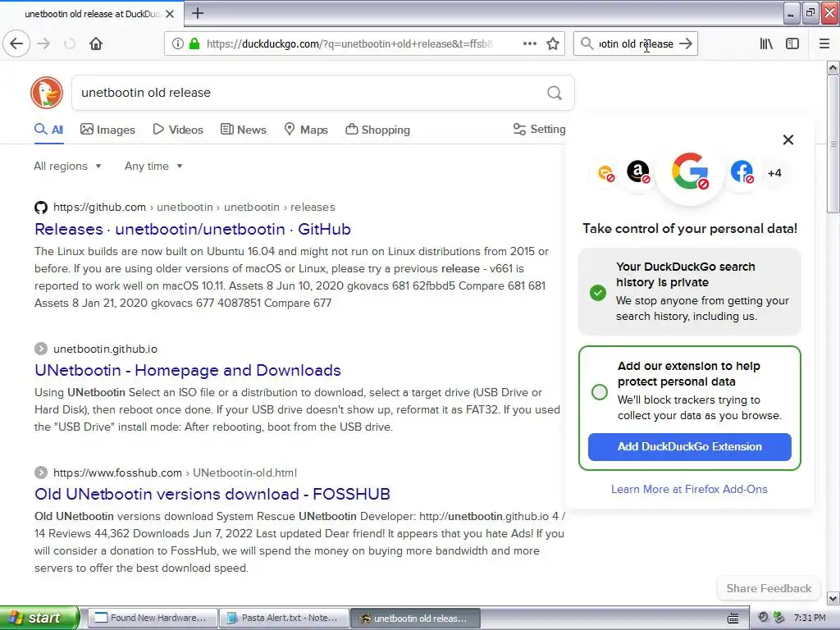Click Add DuckDuckGo Extension button
The image size is (840, 630).
[x=689, y=447]
